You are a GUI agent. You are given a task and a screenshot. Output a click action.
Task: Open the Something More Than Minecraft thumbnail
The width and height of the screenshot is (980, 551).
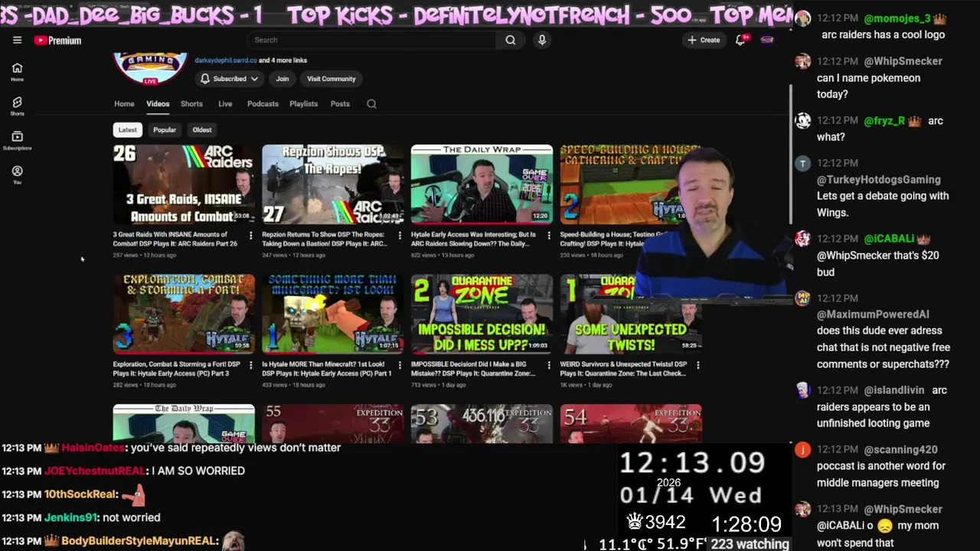pos(333,314)
